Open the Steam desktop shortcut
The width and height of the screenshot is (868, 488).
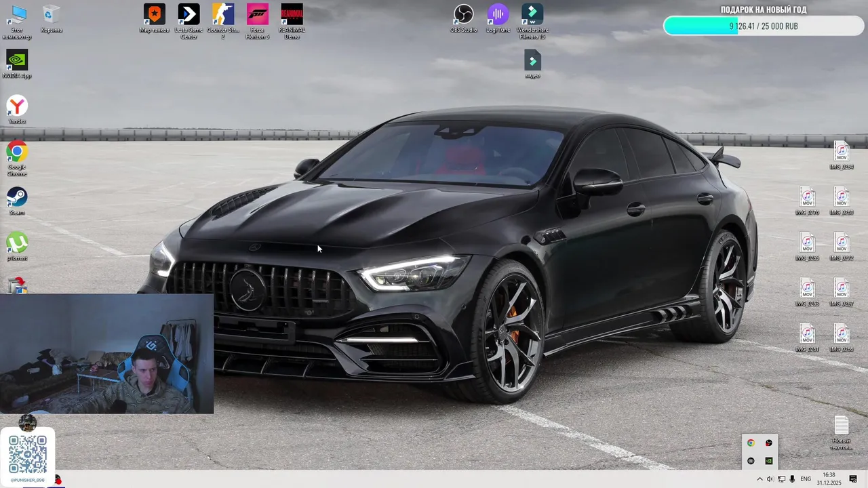pyautogui.click(x=17, y=201)
